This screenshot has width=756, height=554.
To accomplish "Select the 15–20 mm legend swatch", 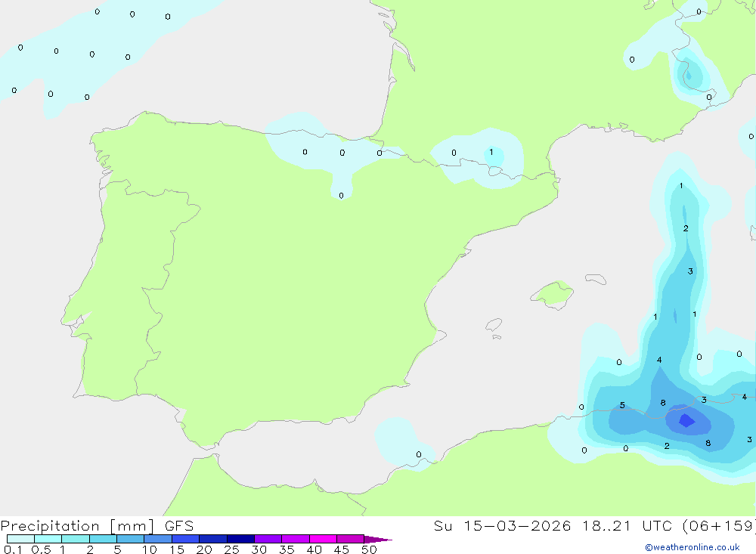I will pyautogui.click(x=185, y=539).
